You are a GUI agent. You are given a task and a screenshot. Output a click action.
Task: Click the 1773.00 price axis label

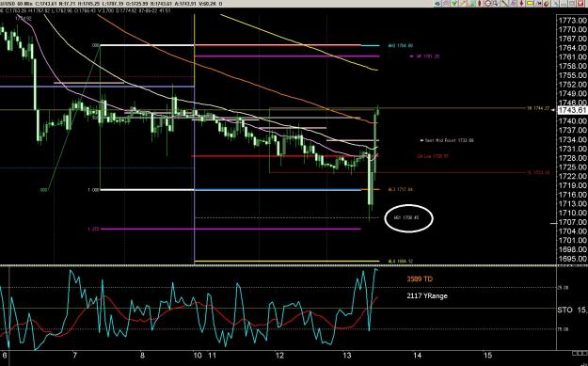[x=573, y=21]
